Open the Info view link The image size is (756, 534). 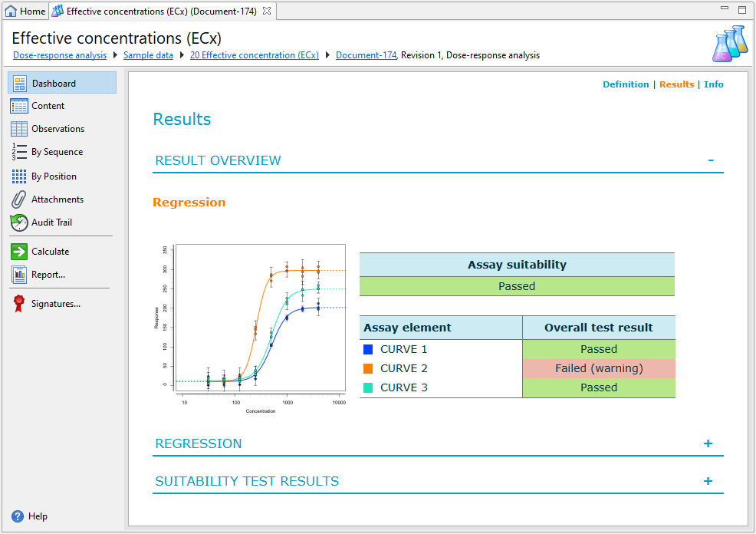713,84
